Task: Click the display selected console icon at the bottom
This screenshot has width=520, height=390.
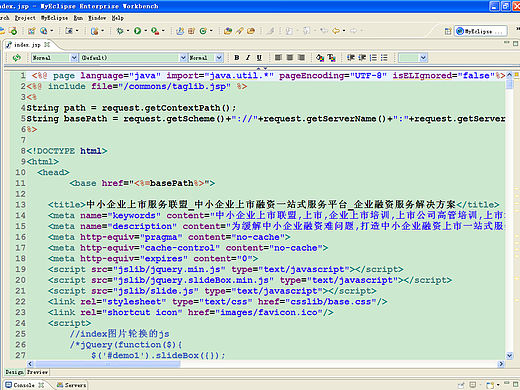Action: 473,385
